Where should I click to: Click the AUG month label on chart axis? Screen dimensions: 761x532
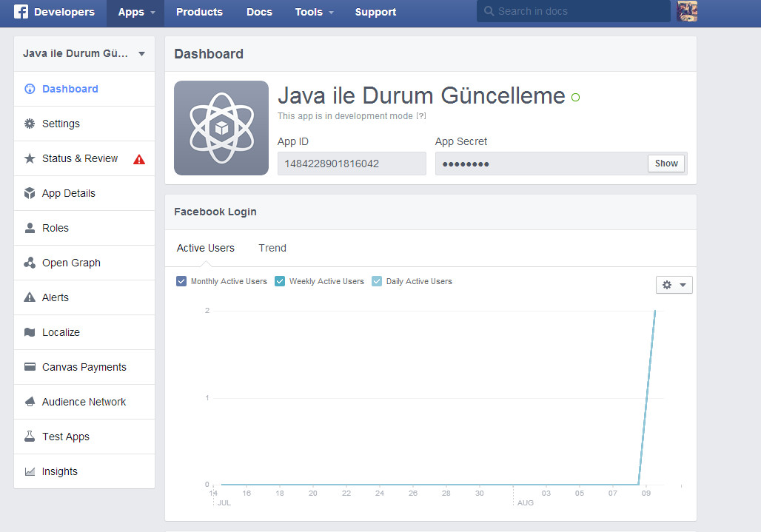click(x=526, y=503)
